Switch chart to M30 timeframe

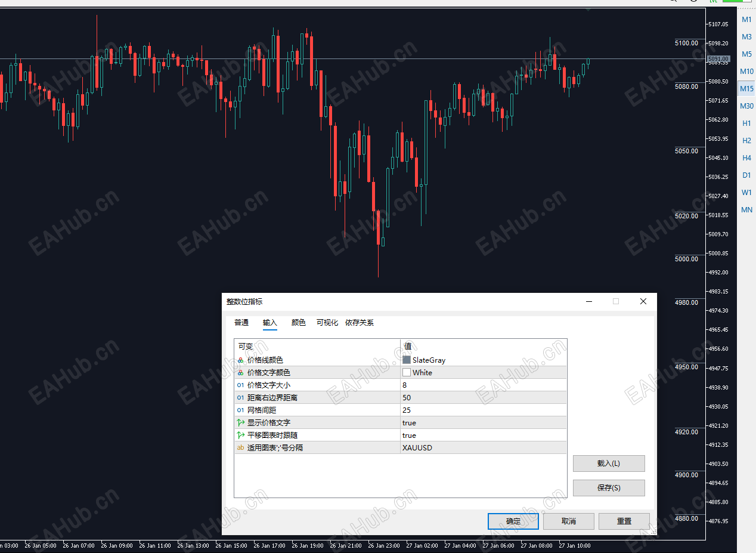click(x=746, y=106)
